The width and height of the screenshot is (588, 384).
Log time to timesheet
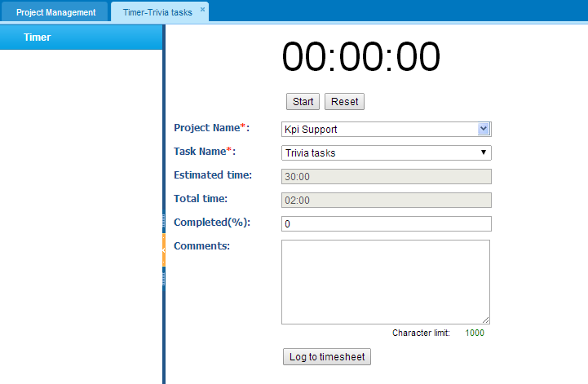(x=327, y=356)
